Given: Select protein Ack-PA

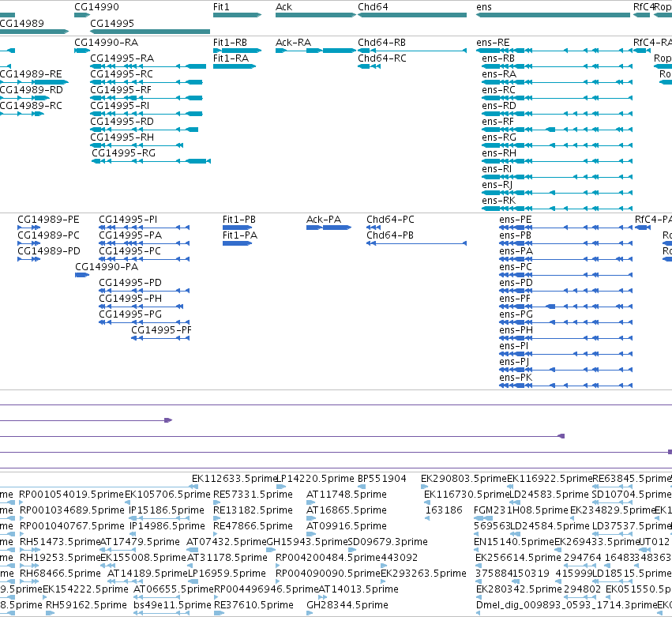Looking at the screenshot, I should pos(324,220).
